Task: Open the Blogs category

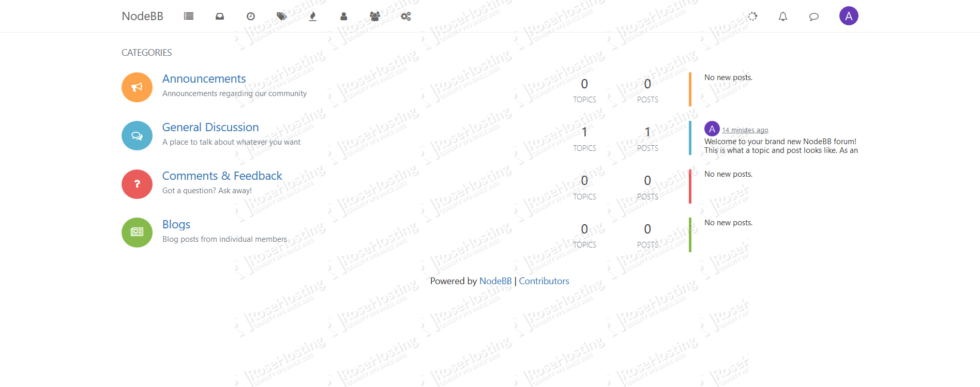Action: click(176, 224)
